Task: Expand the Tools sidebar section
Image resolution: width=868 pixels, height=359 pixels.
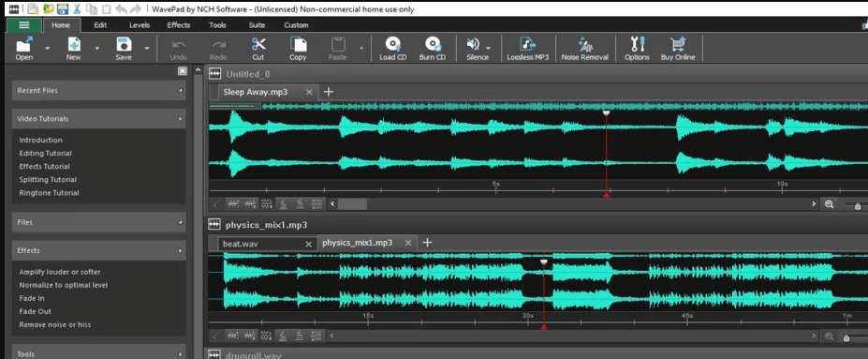Action: (181, 354)
